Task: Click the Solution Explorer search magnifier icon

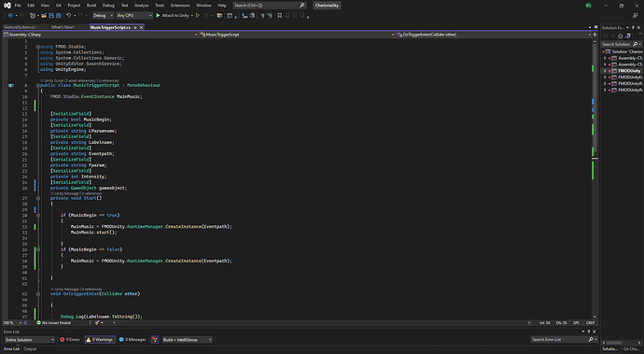Action: 635,44
